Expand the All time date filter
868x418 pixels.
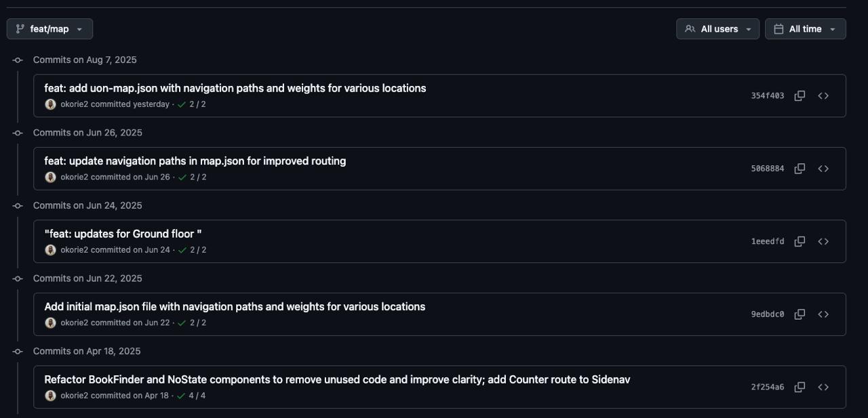[x=805, y=29]
